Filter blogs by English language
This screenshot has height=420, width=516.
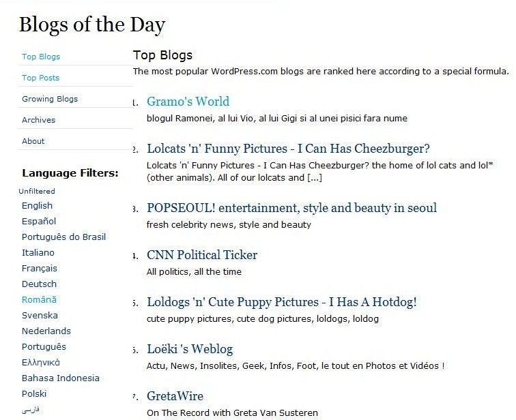coord(37,206)
